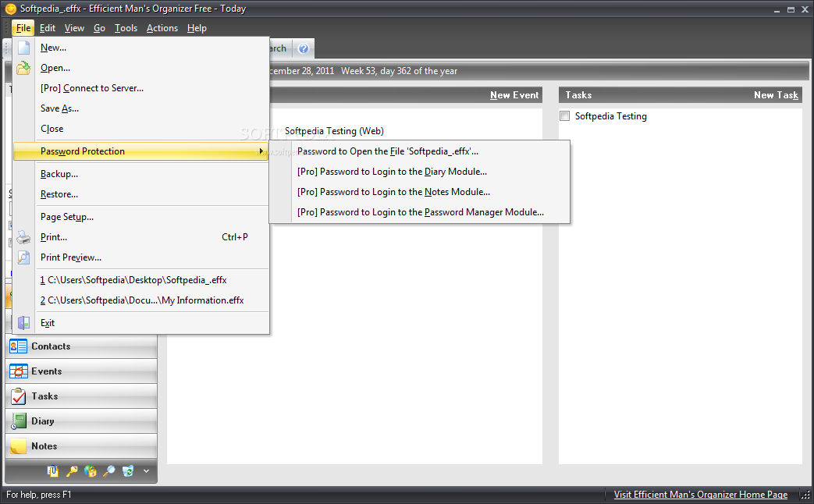Image resolution: width=814 pixels, height=504 pixels.
Task: Select Print... with the printer icon
Action: [141, 236]
